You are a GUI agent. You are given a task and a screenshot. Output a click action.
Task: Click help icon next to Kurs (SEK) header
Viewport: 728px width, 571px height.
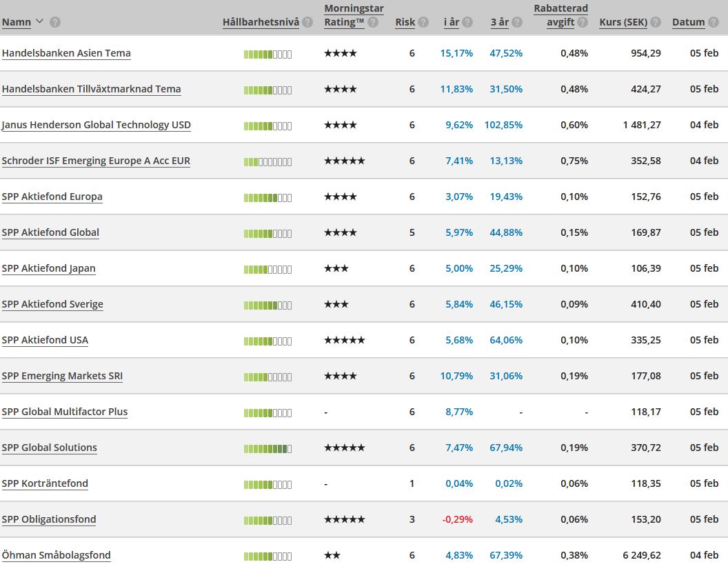[x=656, y=22]
